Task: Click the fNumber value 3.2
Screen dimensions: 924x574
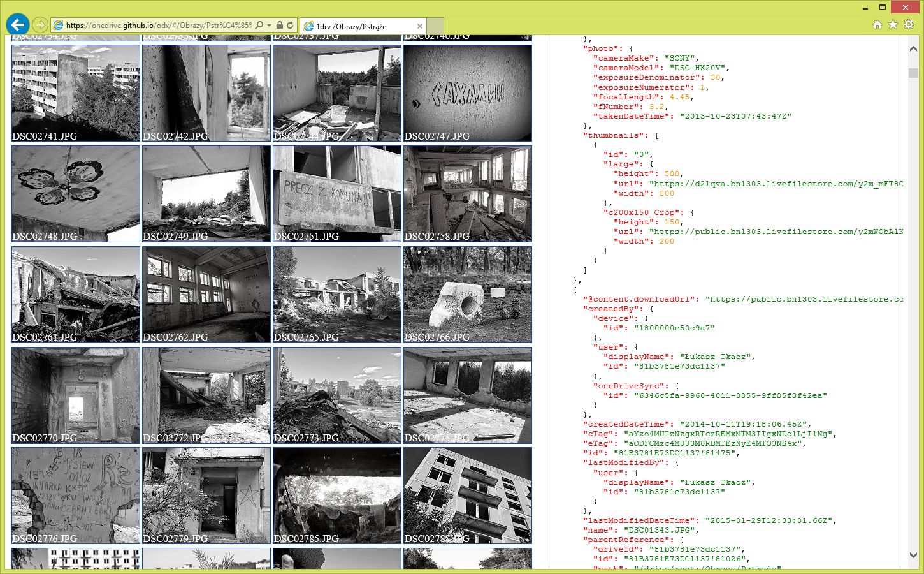Action: coord(656,107)
